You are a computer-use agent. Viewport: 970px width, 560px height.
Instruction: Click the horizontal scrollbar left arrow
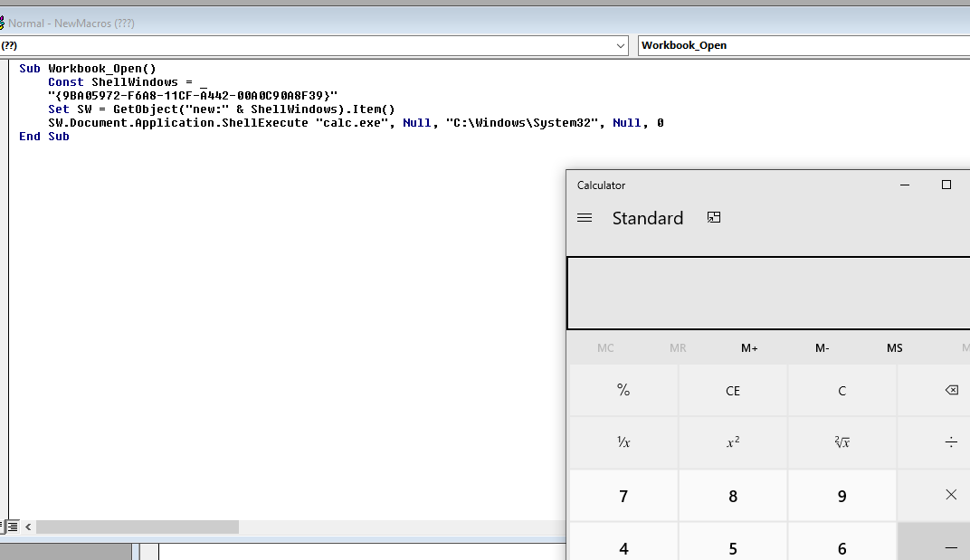pos(28,527)
